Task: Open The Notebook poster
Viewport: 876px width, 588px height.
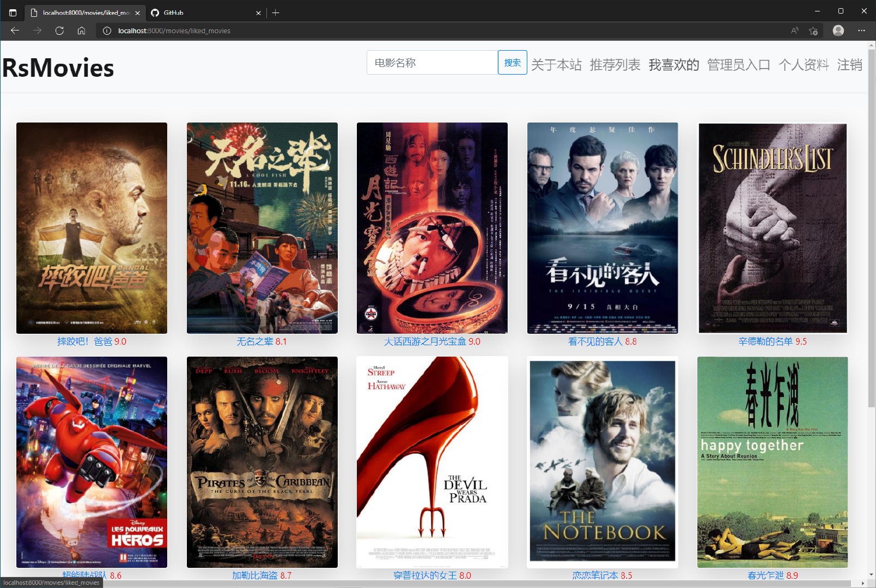Action: pyautogui.click(x=603, y=462)
